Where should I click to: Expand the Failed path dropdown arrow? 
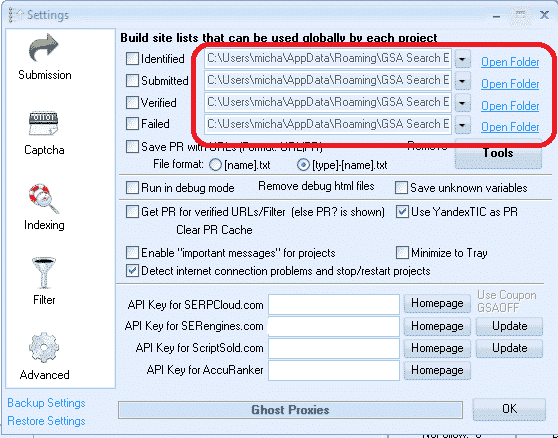coord(462,125)
